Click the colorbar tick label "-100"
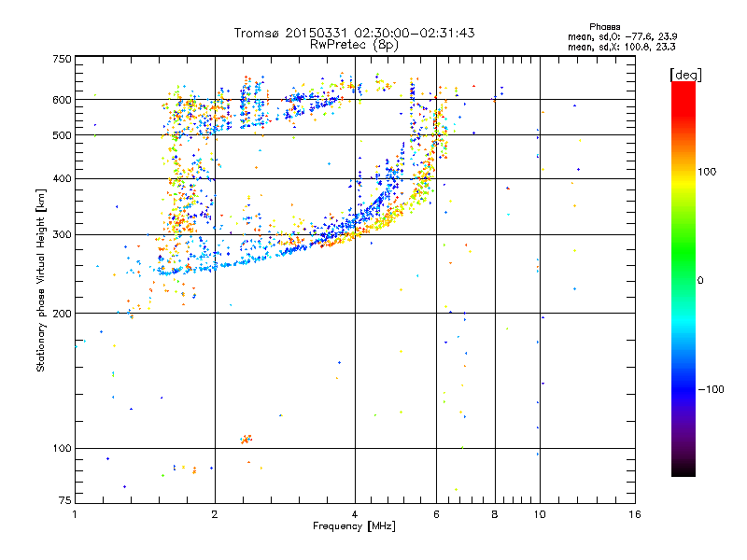Image resolution: width=747 pixels, height=560 pixels. point(711,389)
